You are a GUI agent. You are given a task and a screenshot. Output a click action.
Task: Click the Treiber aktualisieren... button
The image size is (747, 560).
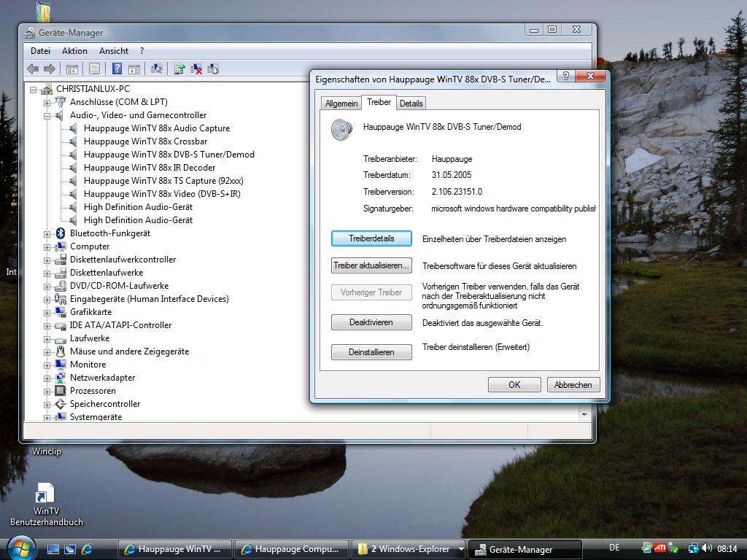[371, 265]
